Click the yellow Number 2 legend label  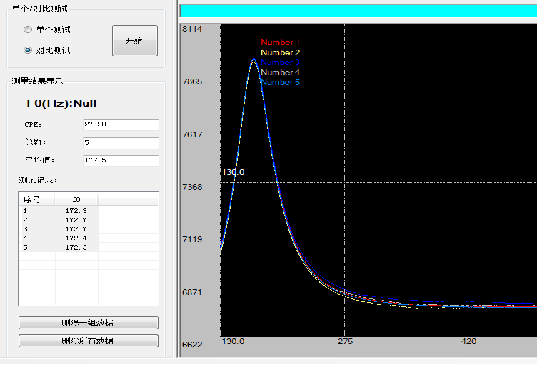[x=280, y=52]
